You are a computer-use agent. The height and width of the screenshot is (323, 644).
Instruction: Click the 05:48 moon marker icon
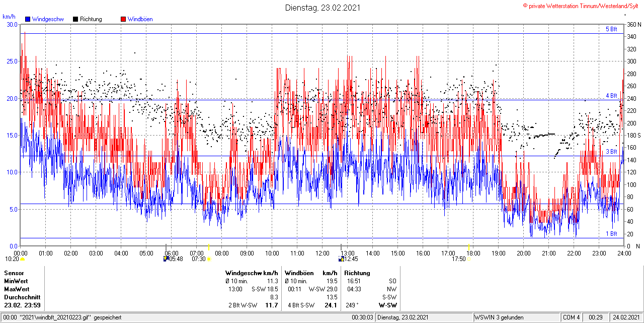click(167, 259)
